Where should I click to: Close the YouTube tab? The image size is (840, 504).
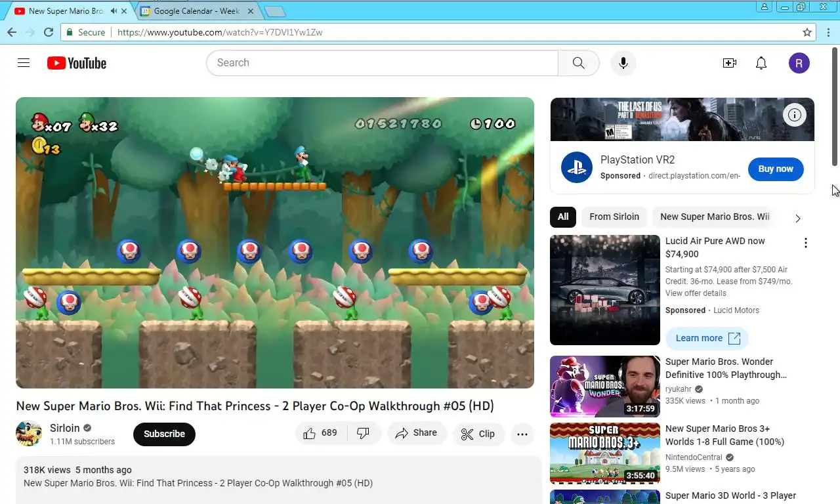pyautogui.click(x=124, y=11)
